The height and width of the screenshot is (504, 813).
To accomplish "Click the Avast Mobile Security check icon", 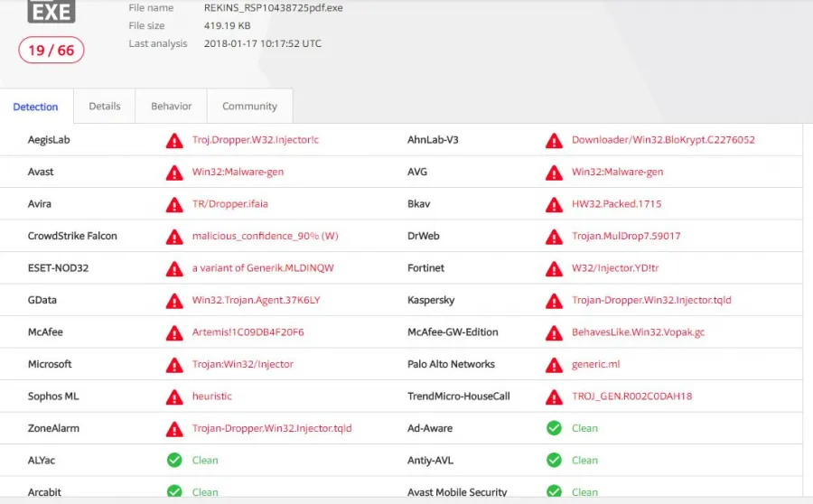I will tap(555, 491).
